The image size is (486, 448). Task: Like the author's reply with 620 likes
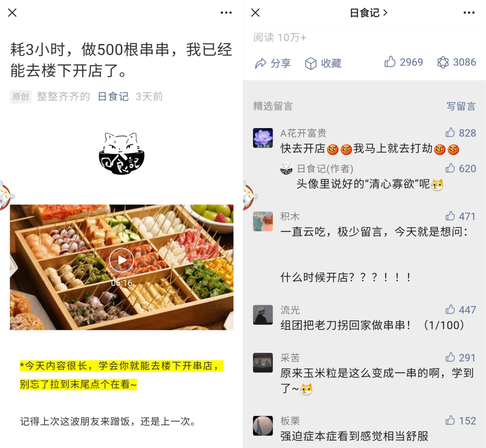pos(450,168)
